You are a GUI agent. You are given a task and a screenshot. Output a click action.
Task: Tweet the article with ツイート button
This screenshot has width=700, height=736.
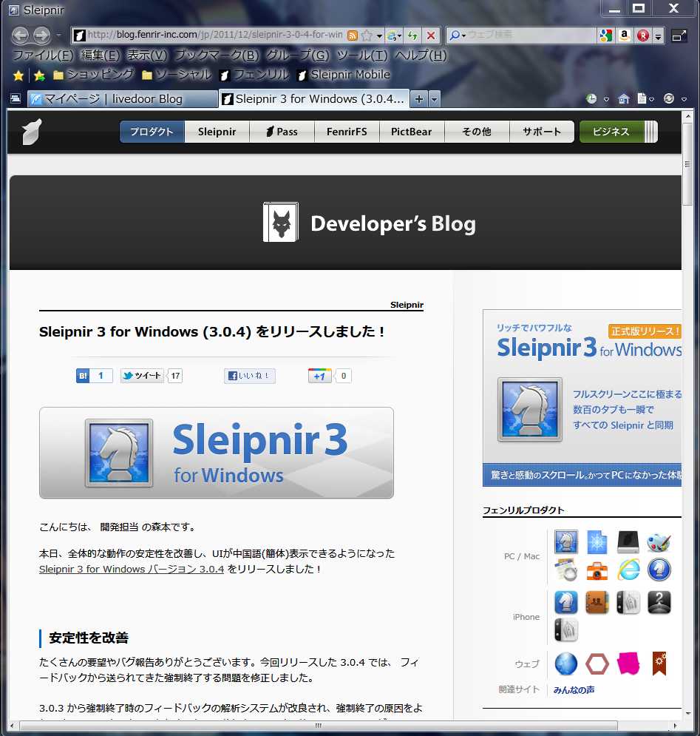click(x=142, y=376)
